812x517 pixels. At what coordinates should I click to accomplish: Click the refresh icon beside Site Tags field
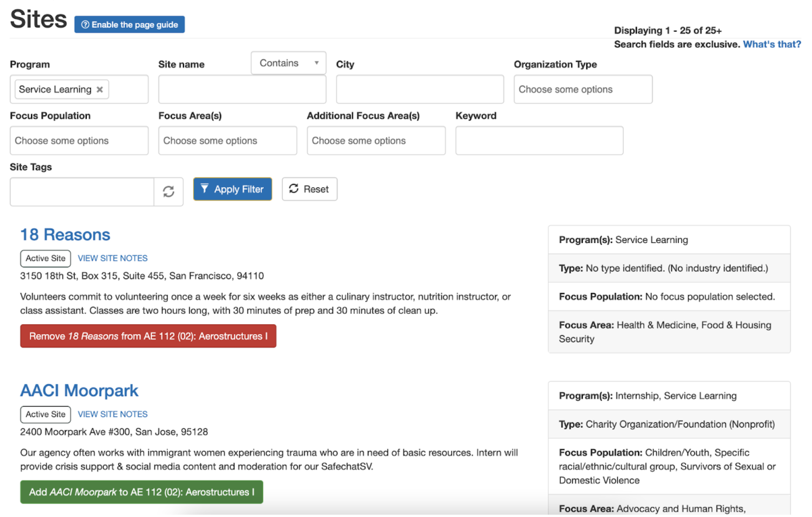click(169, 191)
